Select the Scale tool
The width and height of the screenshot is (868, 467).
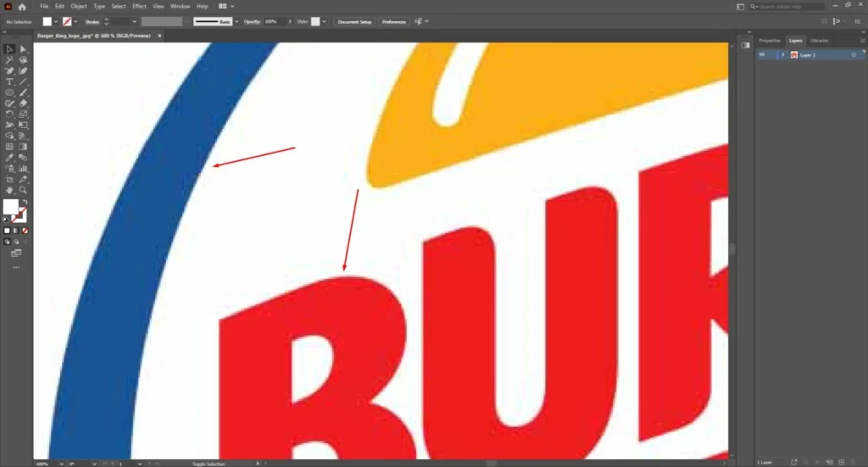23,114
